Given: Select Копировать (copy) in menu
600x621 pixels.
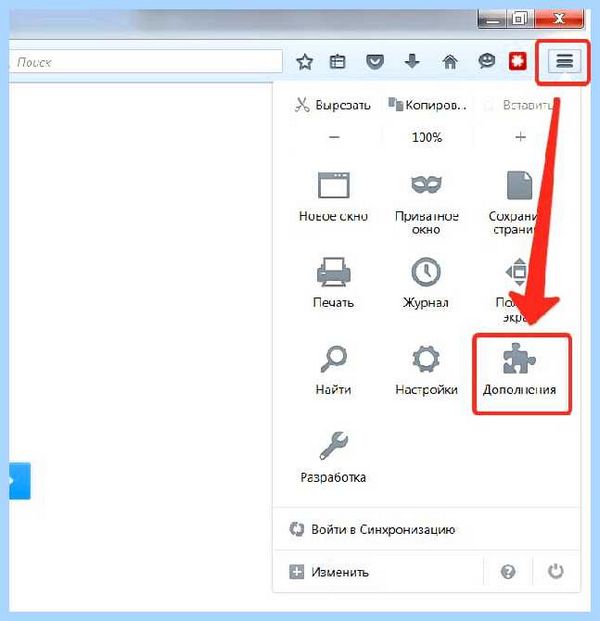Looking at the screenshot, I should pos(427,105).
